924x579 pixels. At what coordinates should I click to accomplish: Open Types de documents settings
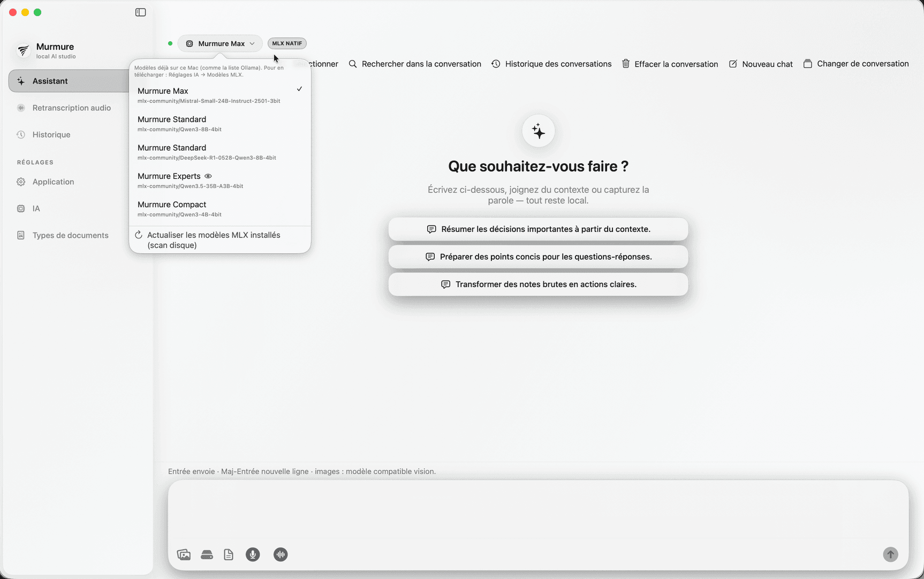point(70,235)
